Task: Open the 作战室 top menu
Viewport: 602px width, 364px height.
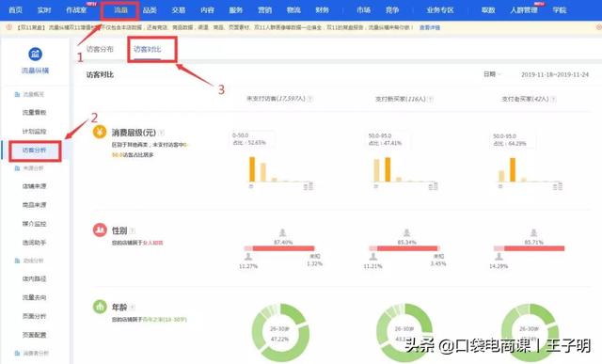Action: click(76, 10)
